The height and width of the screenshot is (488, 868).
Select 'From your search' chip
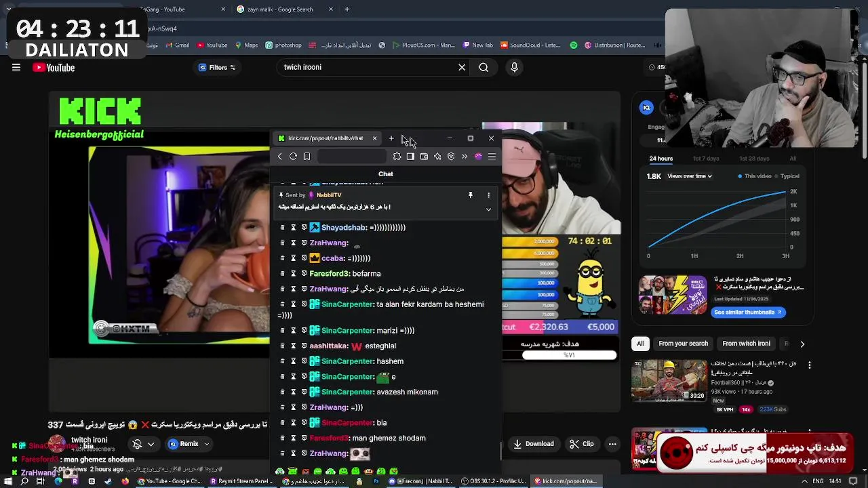coord(683,344)
